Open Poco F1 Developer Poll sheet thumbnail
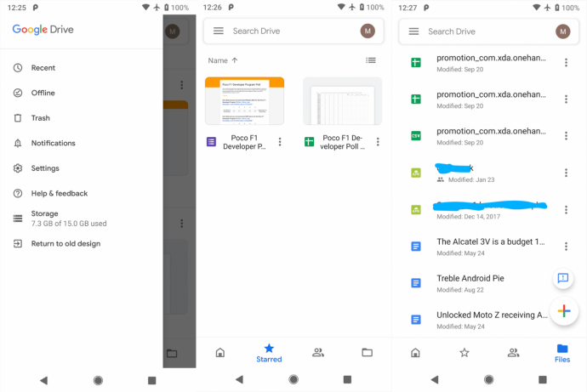587x392 pixels. coord(343,101)
